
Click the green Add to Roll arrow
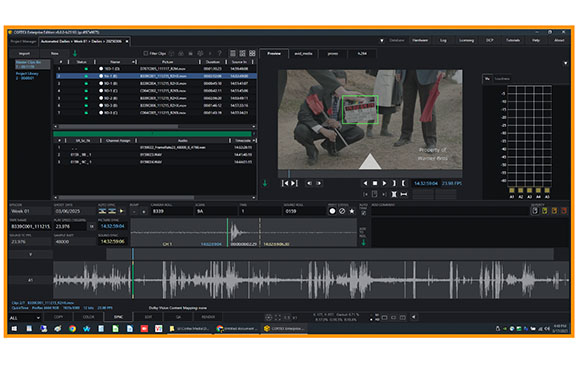point(364,242)
